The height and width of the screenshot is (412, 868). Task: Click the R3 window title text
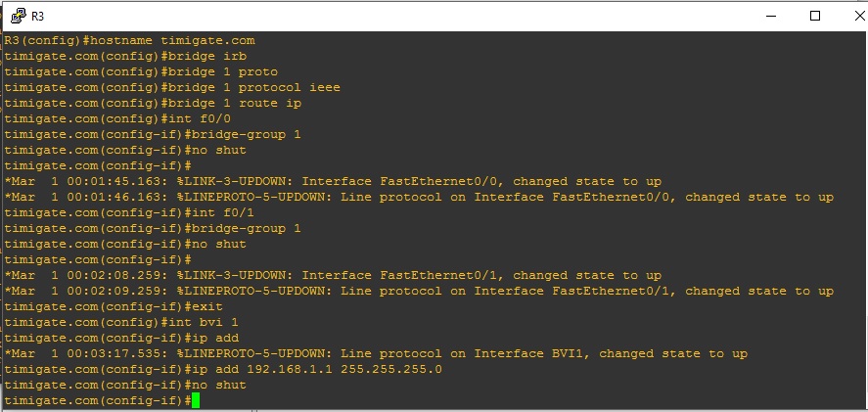tap(37, 17)
